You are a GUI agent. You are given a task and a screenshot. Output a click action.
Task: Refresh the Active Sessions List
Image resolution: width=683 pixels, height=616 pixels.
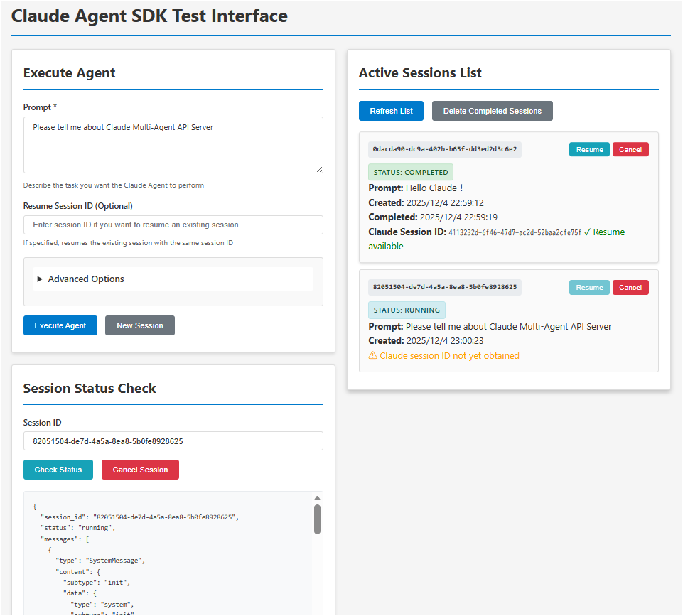(x=390, y=110)
